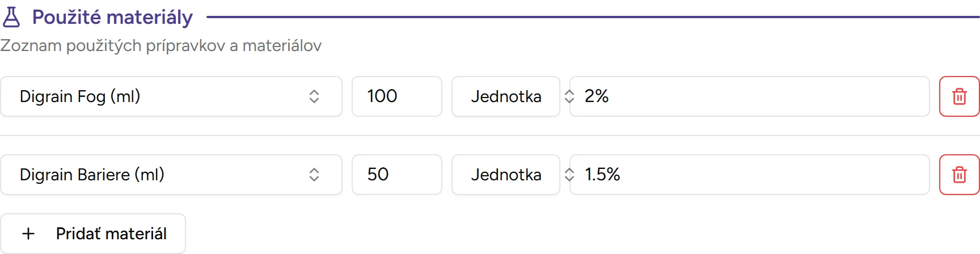
Task: Delete the Digrain Bariere material row
Action: tap(959, 175)
